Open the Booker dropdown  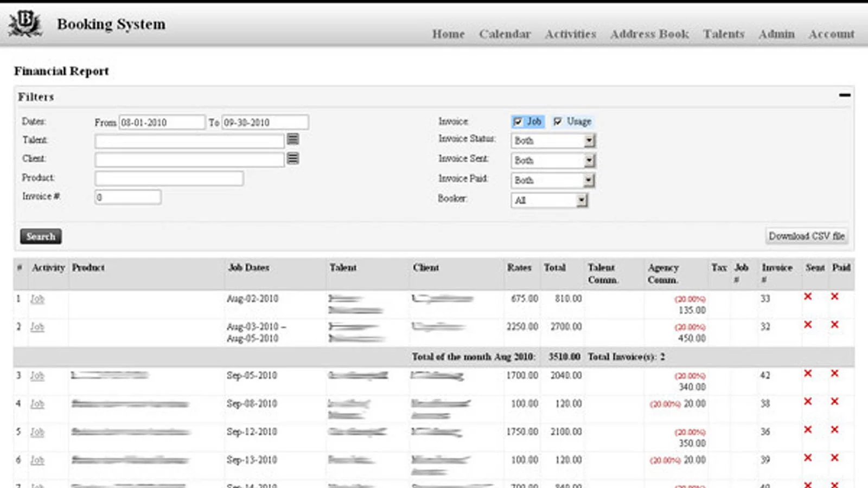[x=550, y=200]
